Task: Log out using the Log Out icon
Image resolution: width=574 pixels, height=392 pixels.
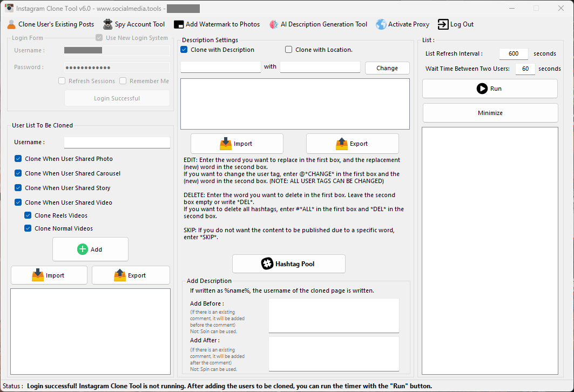Action: 443,24
